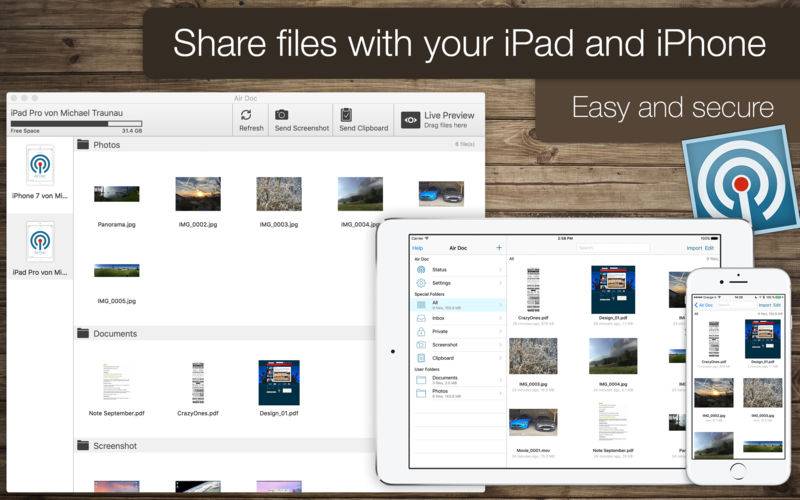Open Screenshot folder in iPad sidebar

[x=458, y=345]
